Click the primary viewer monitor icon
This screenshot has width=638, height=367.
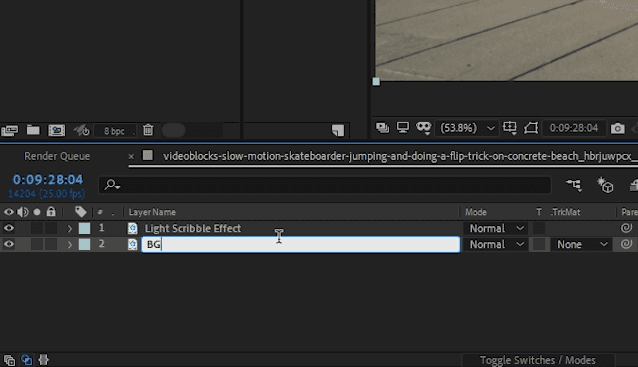(x=403, y=128)
